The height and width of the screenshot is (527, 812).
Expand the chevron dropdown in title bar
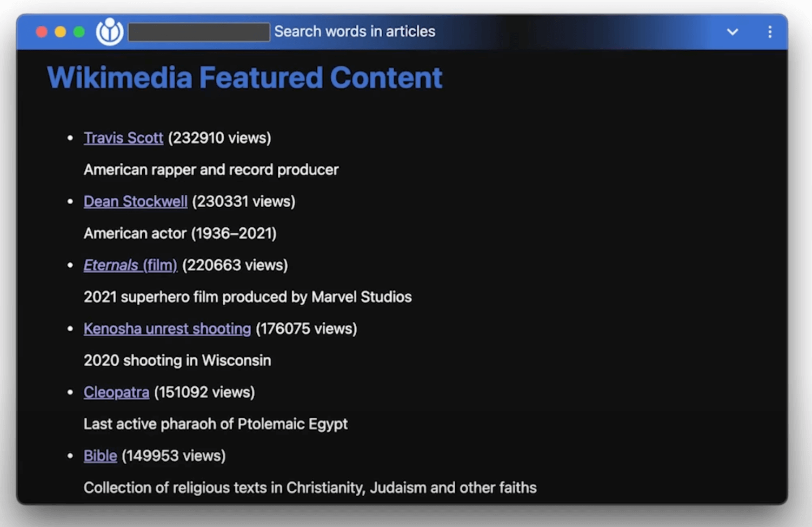point(733,32)
